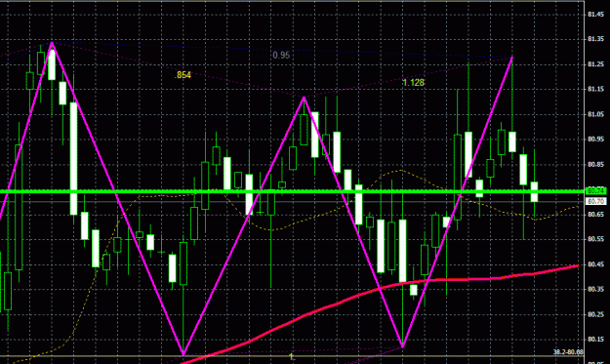Click the 81.05 price axis label

(595, 114)
